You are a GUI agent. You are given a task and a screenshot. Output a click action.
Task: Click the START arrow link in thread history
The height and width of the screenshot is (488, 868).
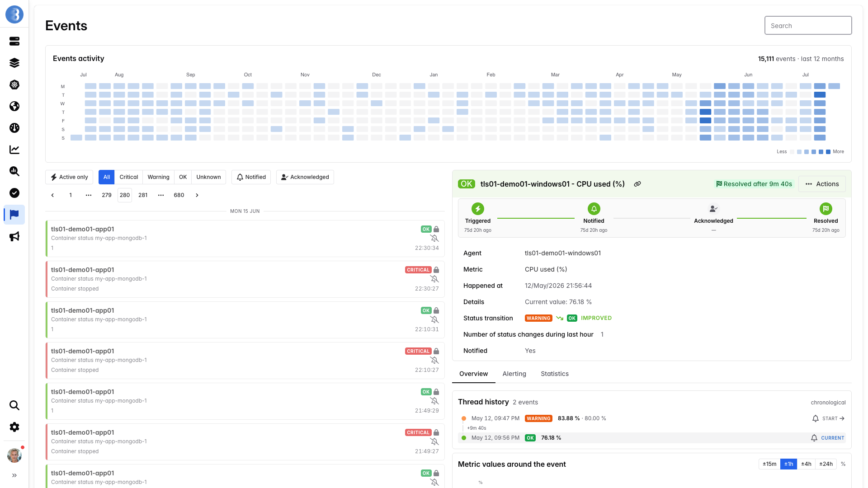tap(834, 418)
